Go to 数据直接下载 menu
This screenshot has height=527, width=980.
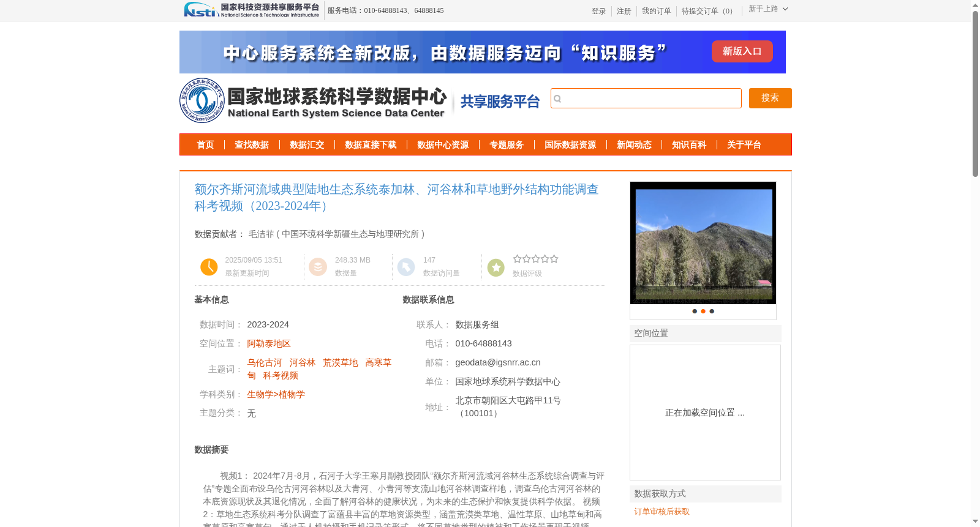click(x=371, y=144)
